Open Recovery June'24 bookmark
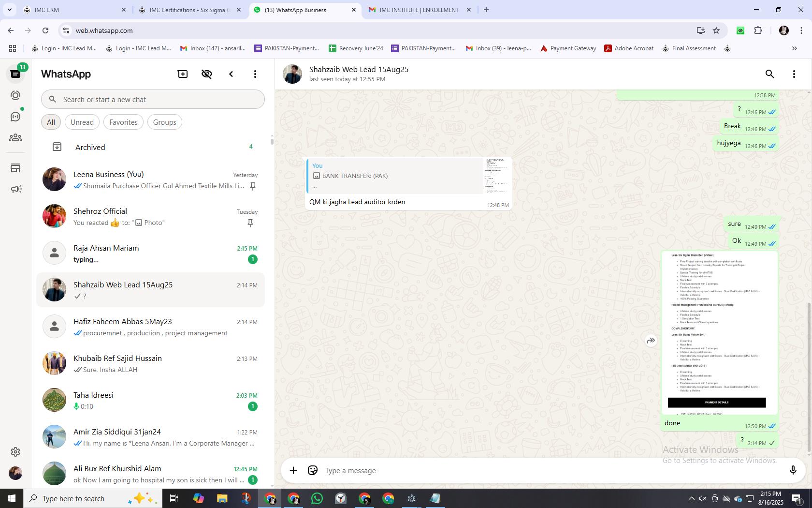The image size is (812, 508). click(356, 48)
